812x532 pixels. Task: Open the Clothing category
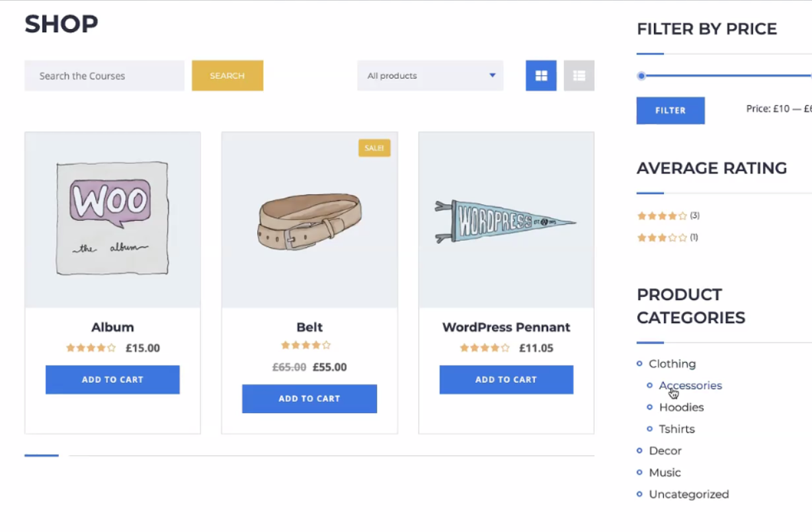(672, 363)
